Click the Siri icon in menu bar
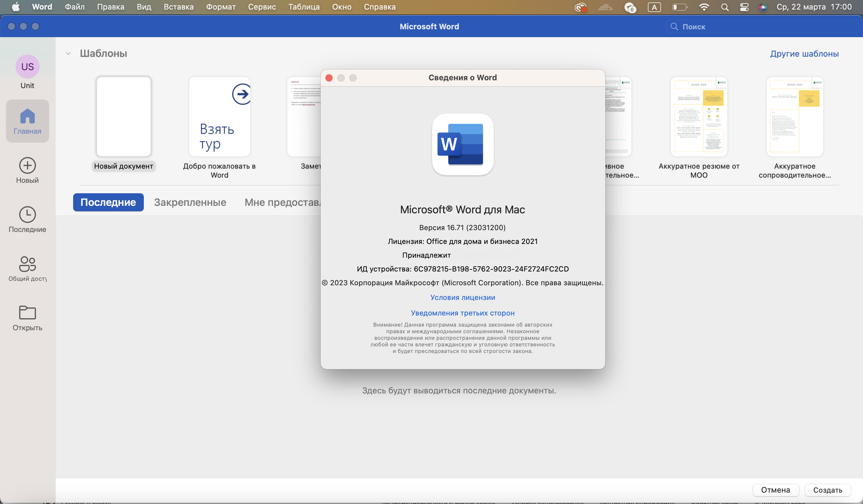Screen dimensions: 863x504 (x=763, y=7)
